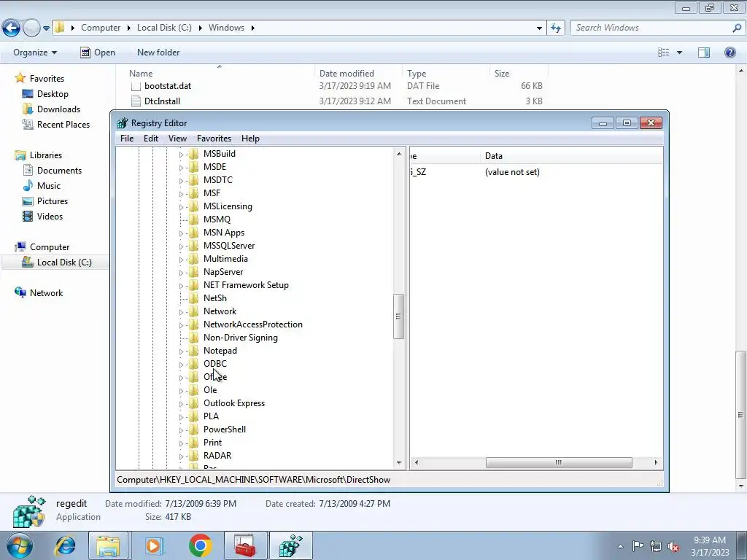Select the PLA key folder icon
The height and width of the screenshot is (560, 747).
tap(193, 416)
